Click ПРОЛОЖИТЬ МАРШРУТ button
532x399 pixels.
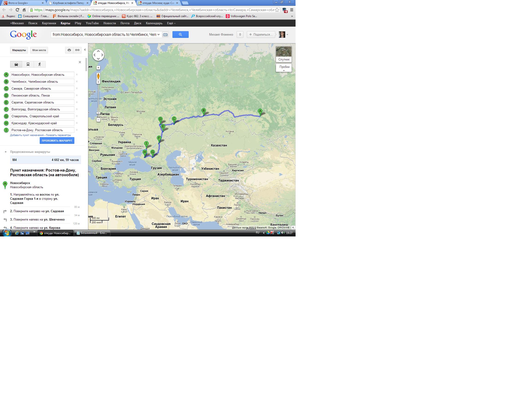point(57,141)
